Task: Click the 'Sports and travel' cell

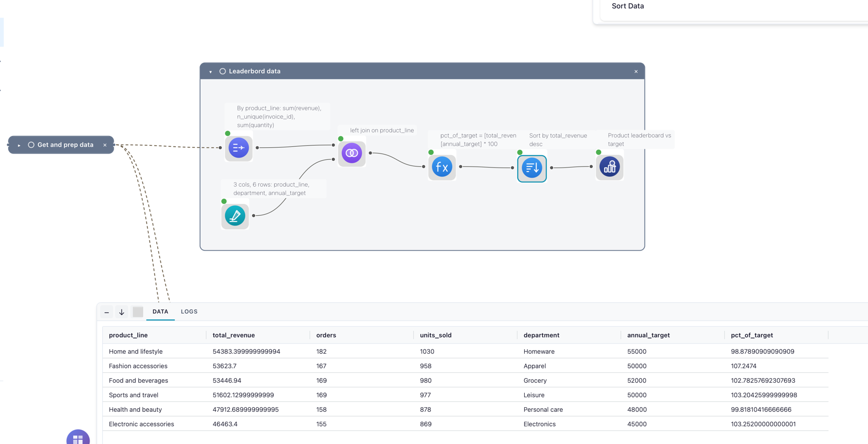Action: tap(134, 395)
